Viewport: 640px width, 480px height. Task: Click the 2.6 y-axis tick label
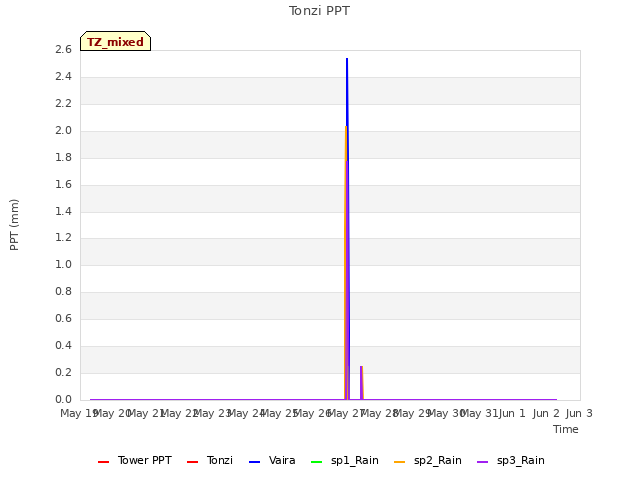tap(63, 49)
